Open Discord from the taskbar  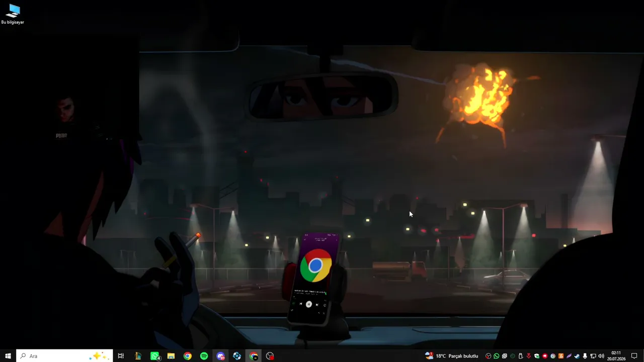pyautogui.click(x=220, y=356)
